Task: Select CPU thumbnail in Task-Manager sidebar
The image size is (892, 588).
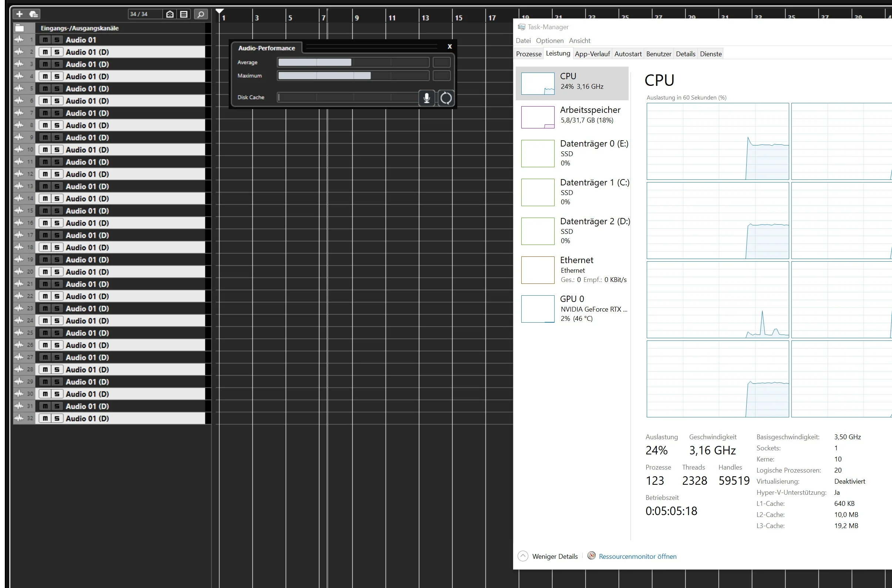Action: coord(538,84)
